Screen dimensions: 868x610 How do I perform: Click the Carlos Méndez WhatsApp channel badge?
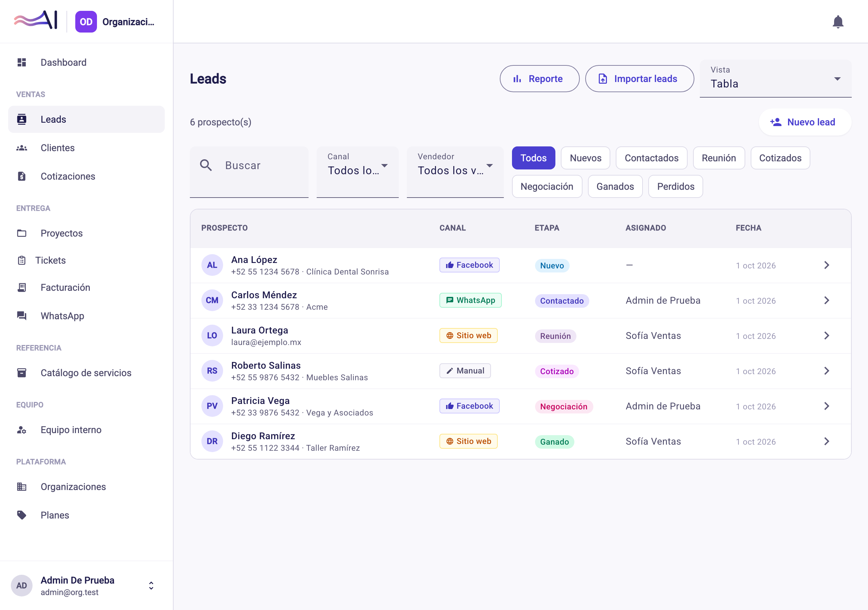[x=470, y=300]
